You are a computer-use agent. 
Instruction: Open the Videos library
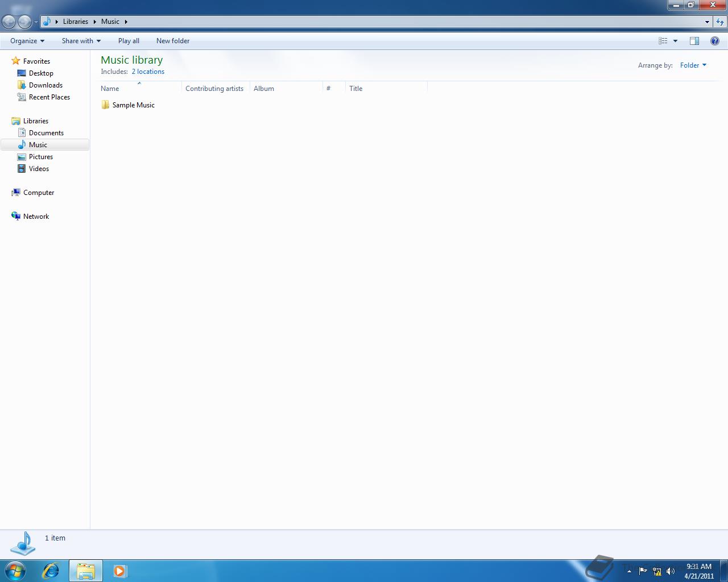[x=39, y=169]
